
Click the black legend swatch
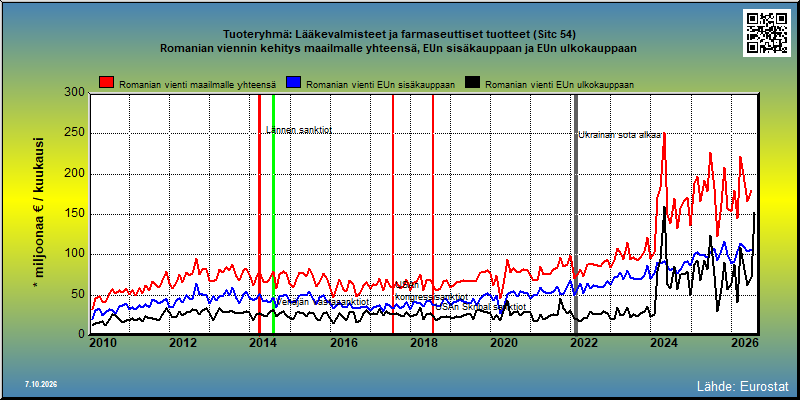[x=472, y=83]
